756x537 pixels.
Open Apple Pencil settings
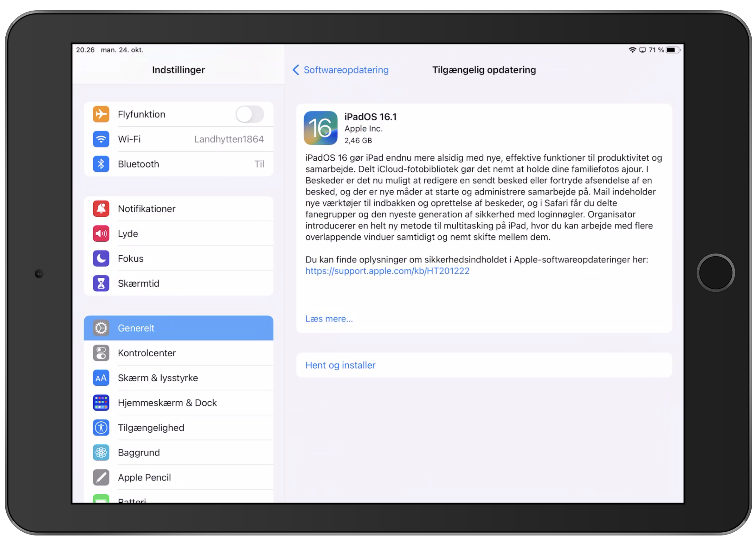pos(178,478)
